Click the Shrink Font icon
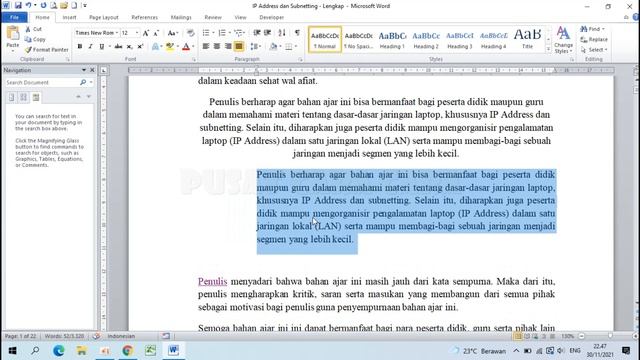Screen dimensions: 640x360 156,33
